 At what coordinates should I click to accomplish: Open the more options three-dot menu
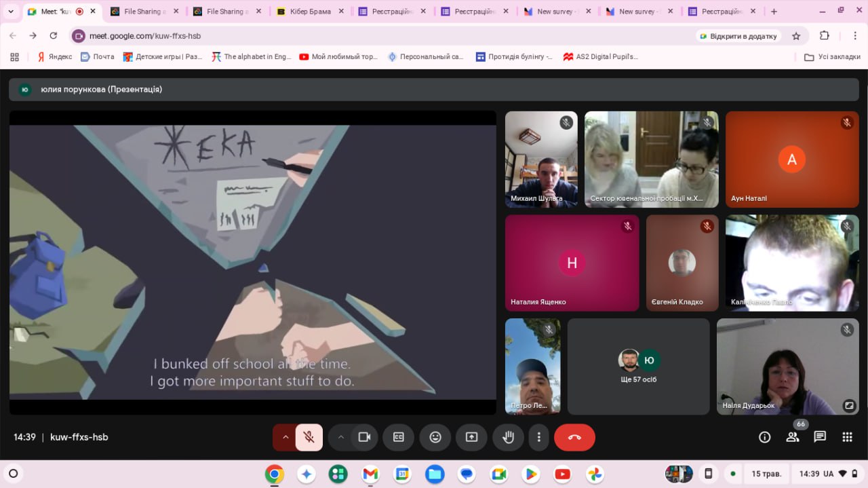(539, 437)
